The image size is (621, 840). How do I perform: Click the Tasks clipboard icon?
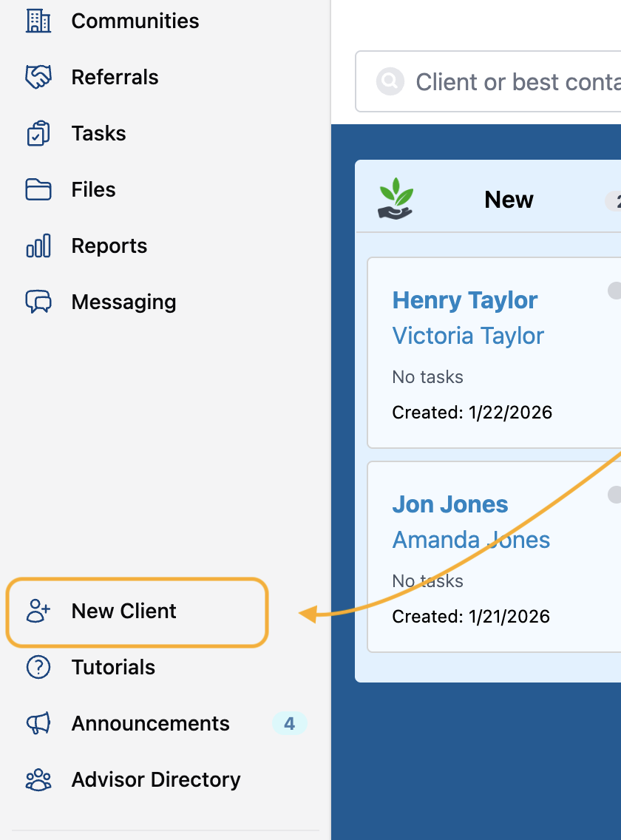click(x=38, y=133)
